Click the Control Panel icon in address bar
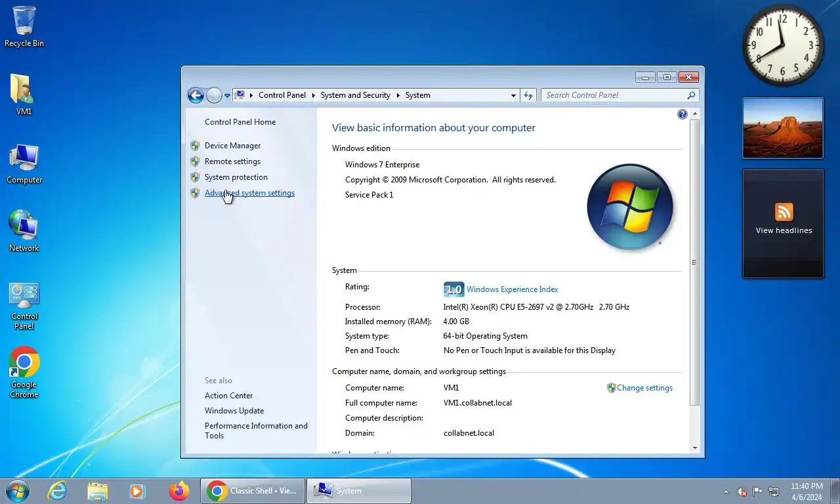The width and height of the screenshot is (840, 504). click(240, 95)
